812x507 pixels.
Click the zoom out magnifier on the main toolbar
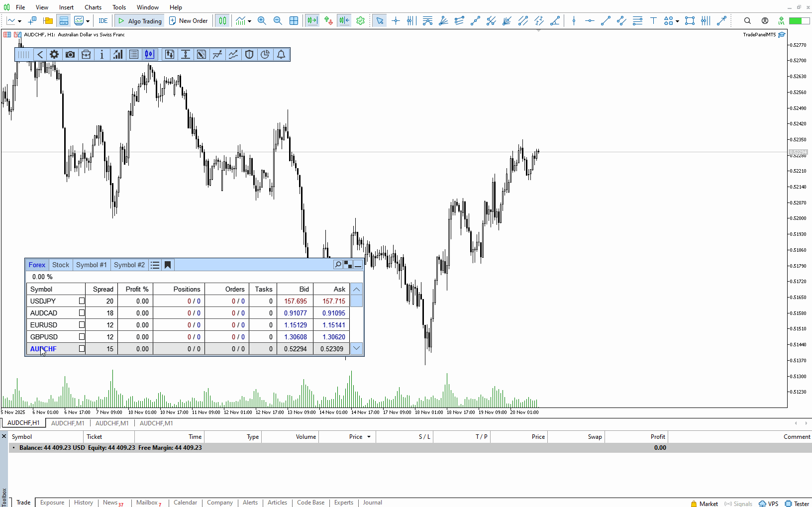point(278,21)
